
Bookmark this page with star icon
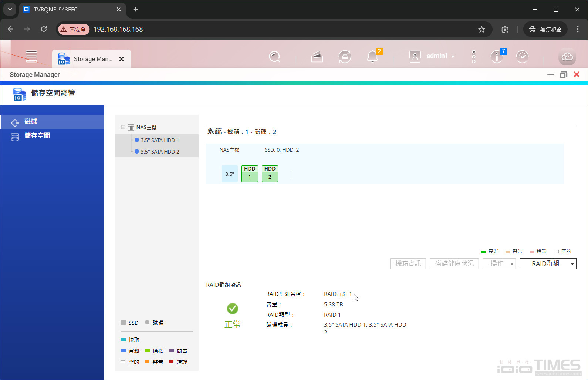click(x=481, y=29)
